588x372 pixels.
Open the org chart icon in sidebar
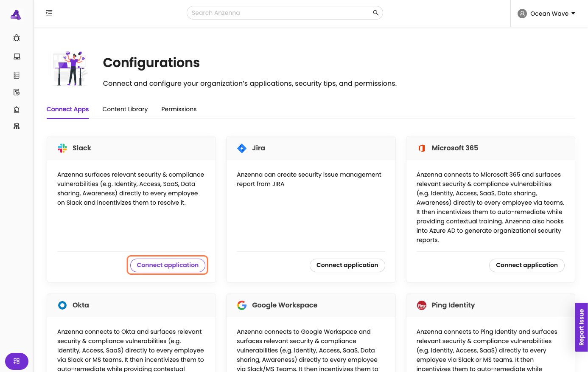(17, 126)
